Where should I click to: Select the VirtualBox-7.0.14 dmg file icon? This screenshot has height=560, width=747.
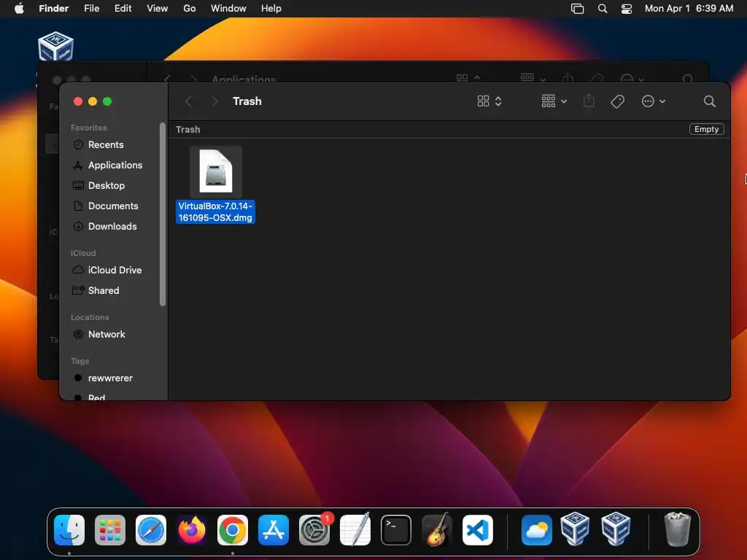pyautogui.click(x=216, y=171)
